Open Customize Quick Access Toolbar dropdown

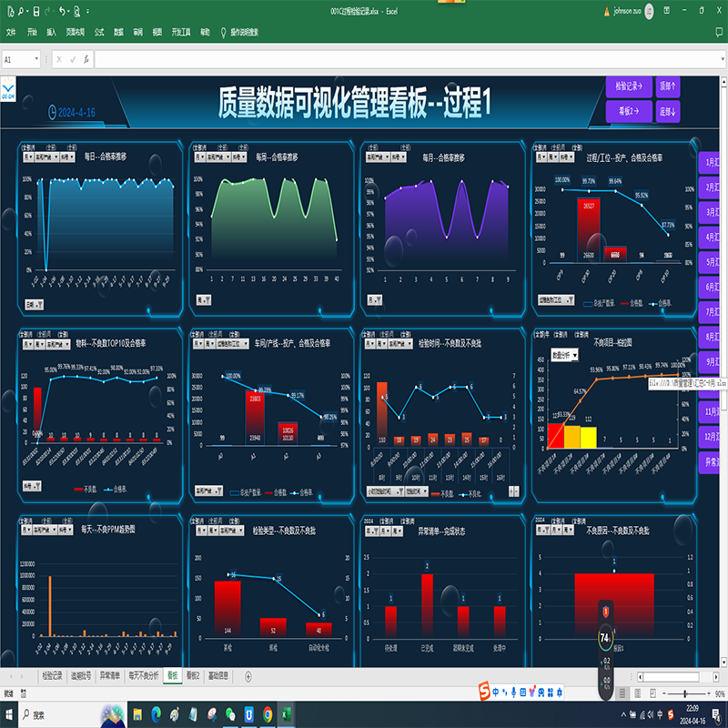coord(87,12)
